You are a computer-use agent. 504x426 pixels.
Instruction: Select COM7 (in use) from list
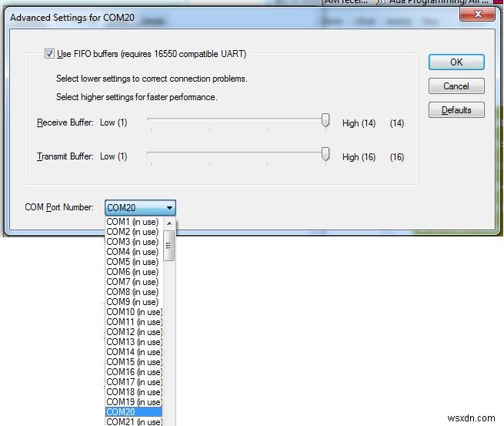click(x=134, y=282)
